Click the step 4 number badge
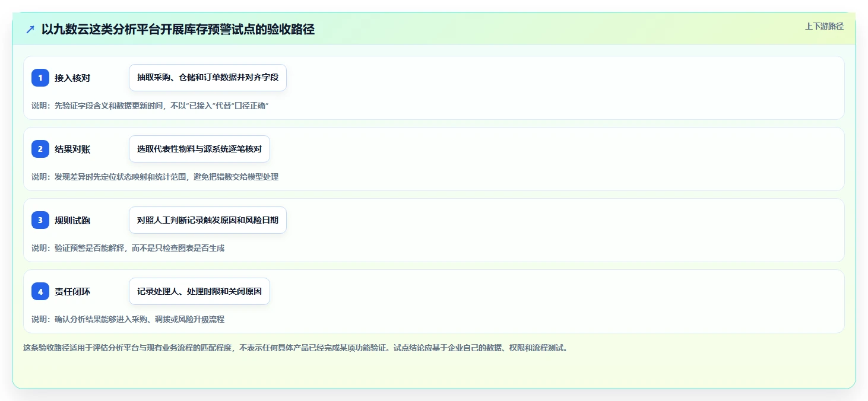This screenshot has width=868, height=401. point(40,291)
